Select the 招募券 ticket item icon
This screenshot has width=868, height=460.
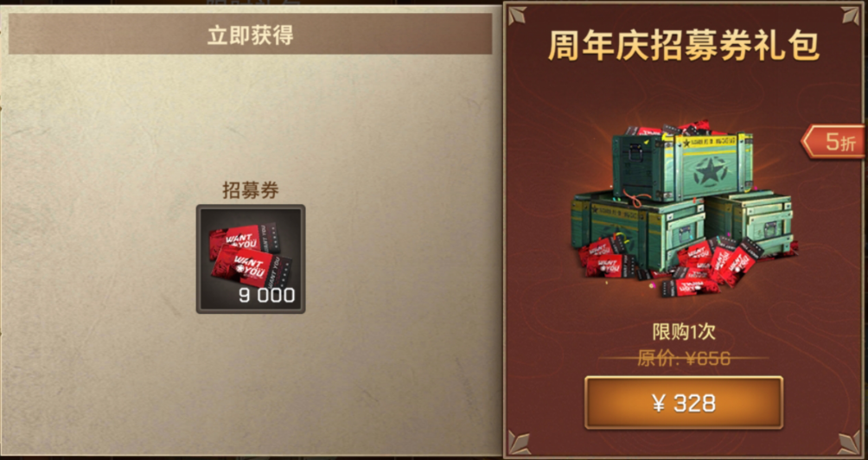pos(251,259)
